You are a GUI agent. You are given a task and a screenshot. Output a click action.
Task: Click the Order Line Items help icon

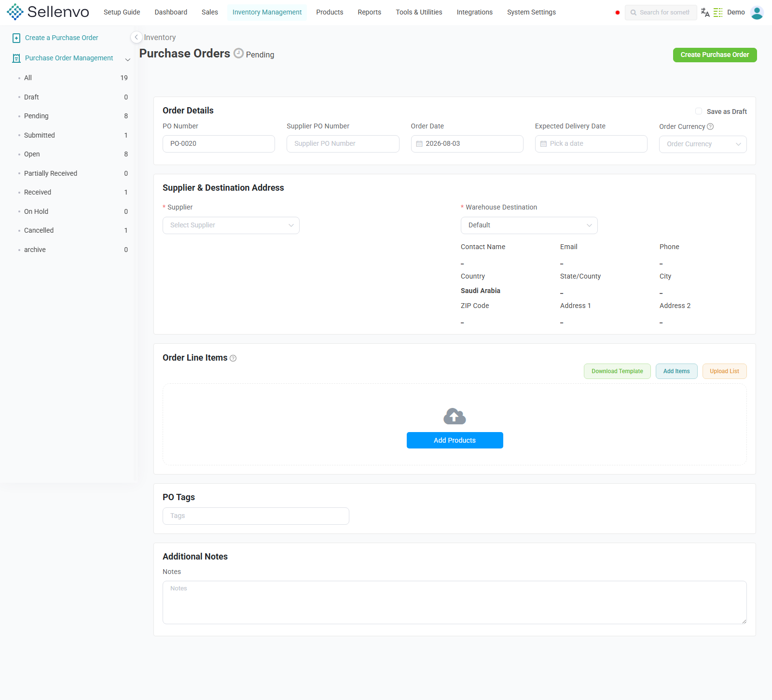tap(233, 358)
